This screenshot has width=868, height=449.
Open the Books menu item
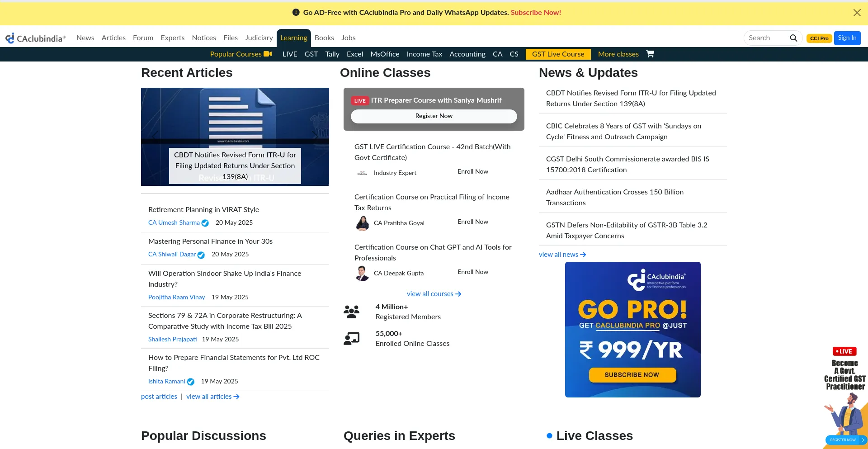click(x=324, y=38)
